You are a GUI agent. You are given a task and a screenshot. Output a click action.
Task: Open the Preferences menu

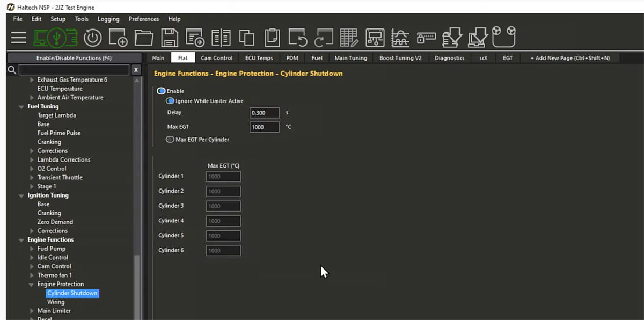pos(143,19)
